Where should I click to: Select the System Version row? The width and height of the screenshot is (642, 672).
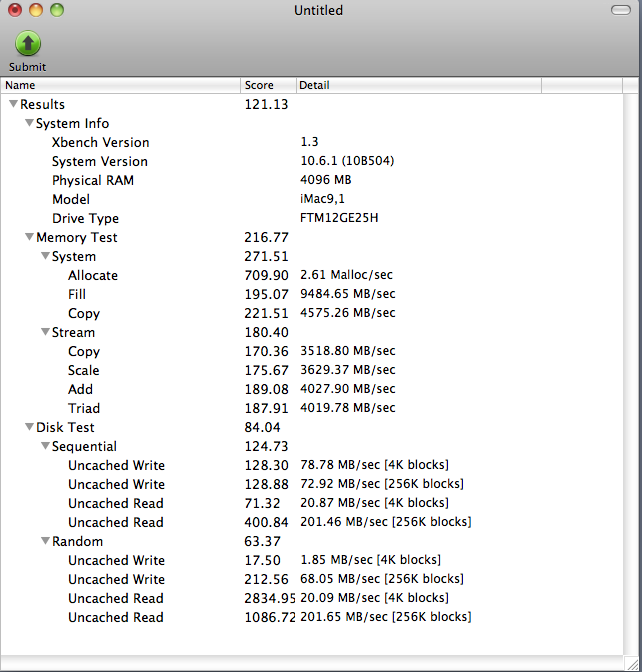tap(312, 161)
